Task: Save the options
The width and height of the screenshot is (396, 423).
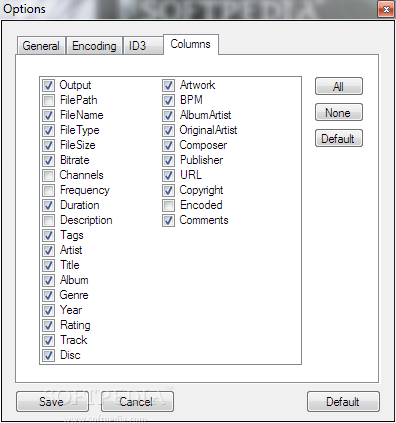Action: click(x=52, y=402)
